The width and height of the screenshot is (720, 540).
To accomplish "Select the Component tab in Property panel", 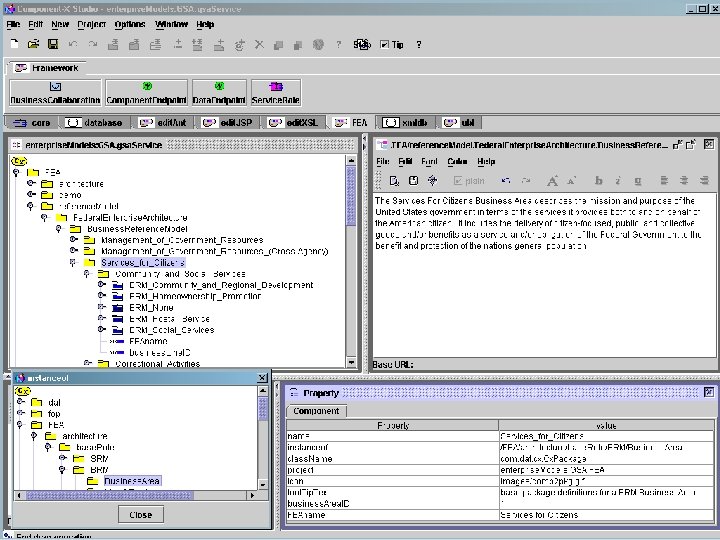I will [x=316, y=411].
